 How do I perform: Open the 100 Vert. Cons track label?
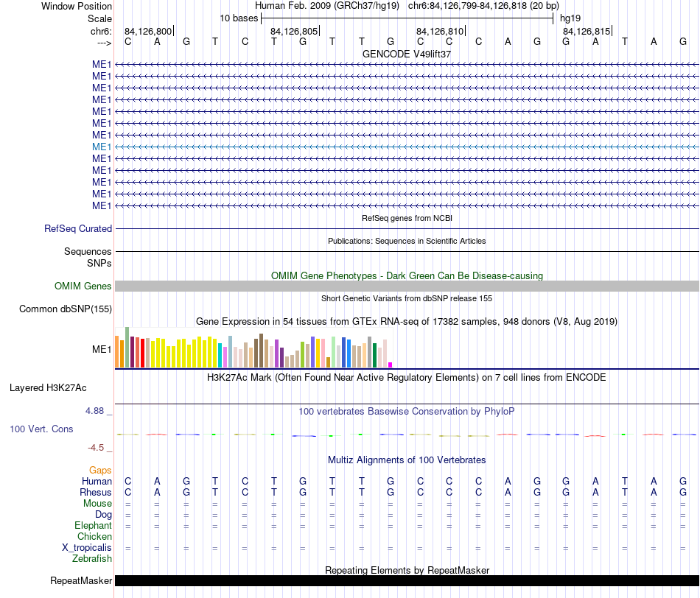[x=41, y=429]
